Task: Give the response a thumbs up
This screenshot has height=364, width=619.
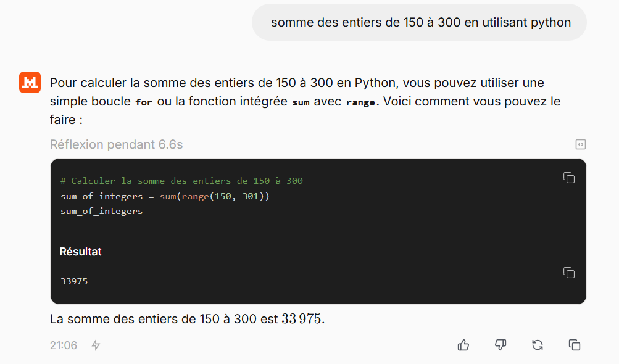Action: (x=463, y=345)
